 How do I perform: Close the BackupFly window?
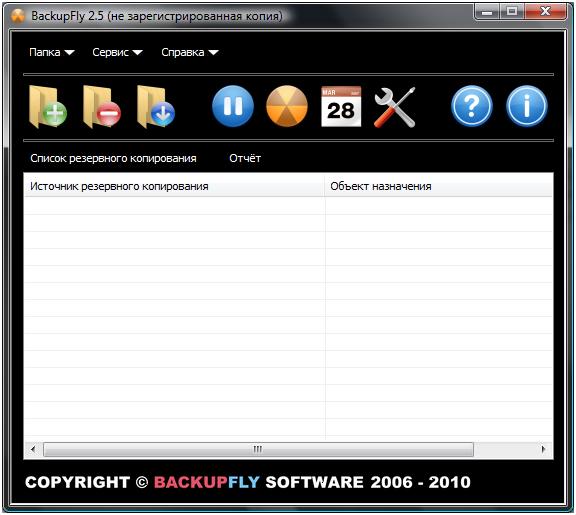(546, 11)
